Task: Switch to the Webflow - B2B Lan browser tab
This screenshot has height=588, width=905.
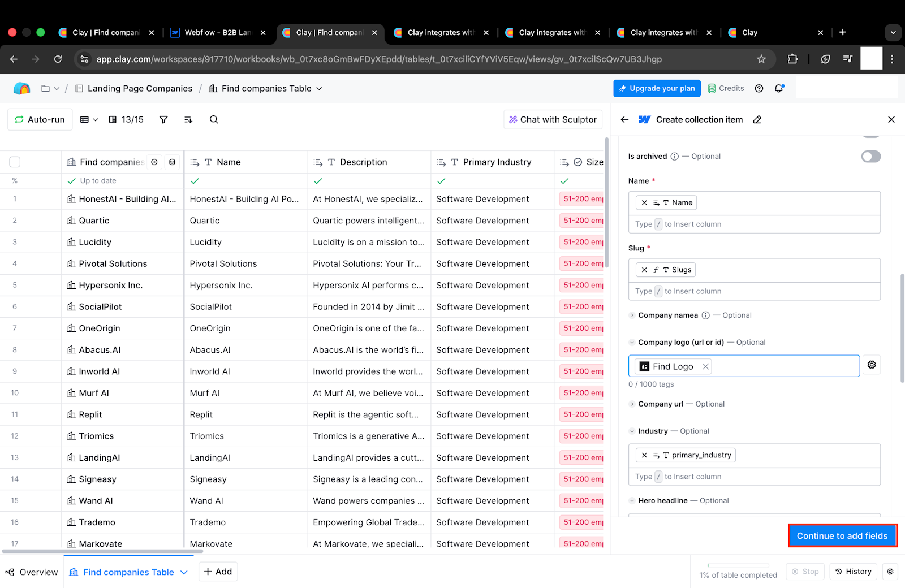Action: tap(218, 32)
